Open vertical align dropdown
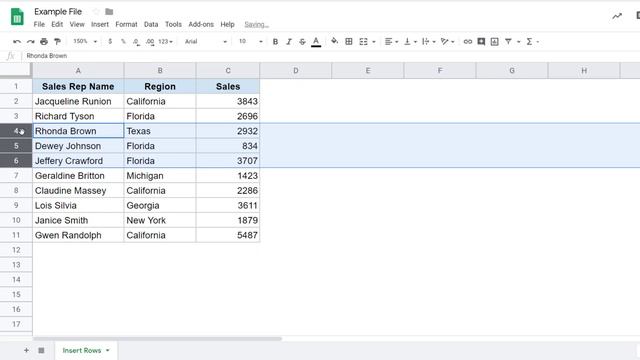Viewport: 640px width, 360px height. (x=410, y=42)
